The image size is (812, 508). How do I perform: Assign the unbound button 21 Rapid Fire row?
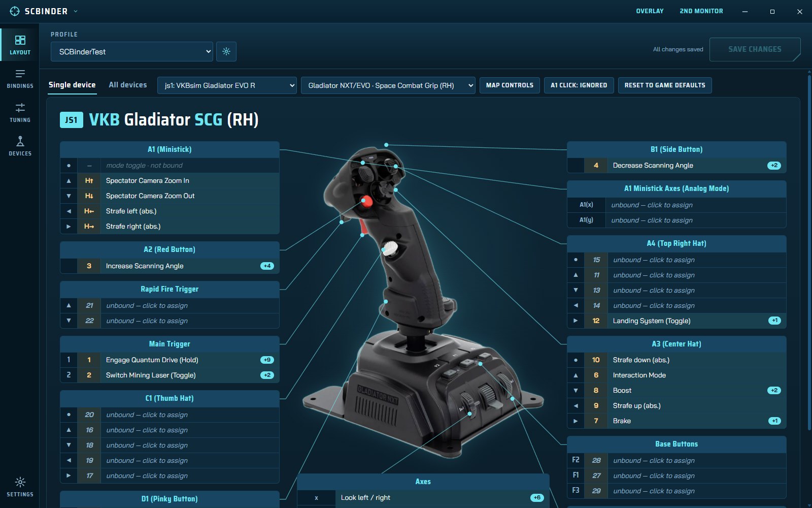[170, 305]
